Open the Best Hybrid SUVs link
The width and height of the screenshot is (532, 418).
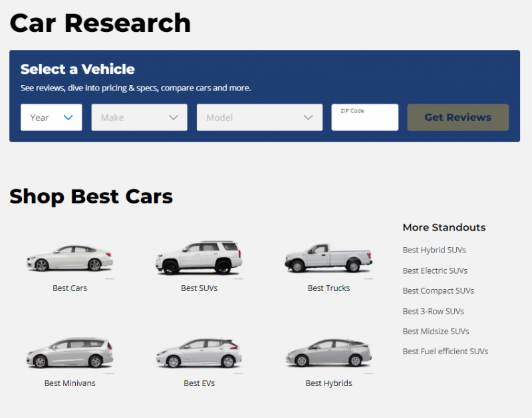[434, 251]
